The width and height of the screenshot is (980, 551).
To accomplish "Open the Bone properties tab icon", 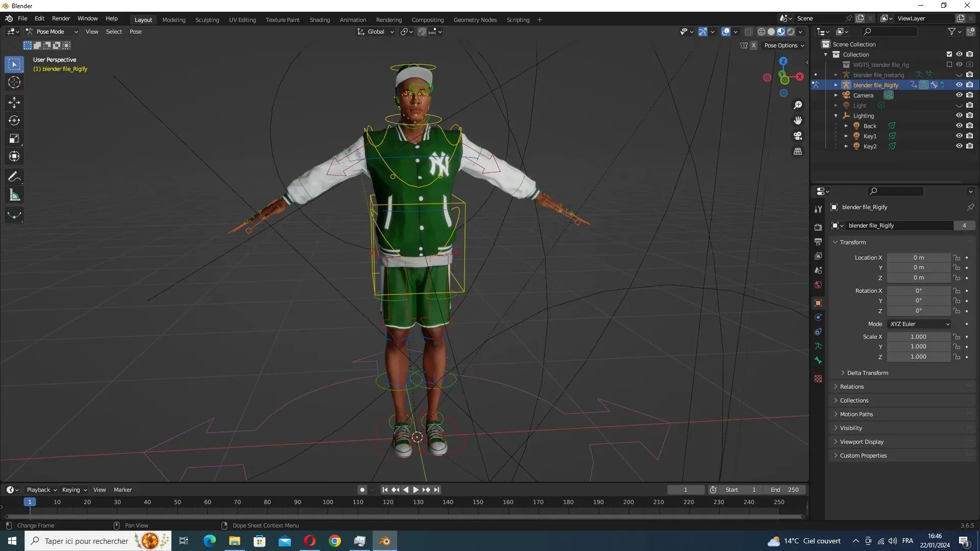I will click(818, 360).
